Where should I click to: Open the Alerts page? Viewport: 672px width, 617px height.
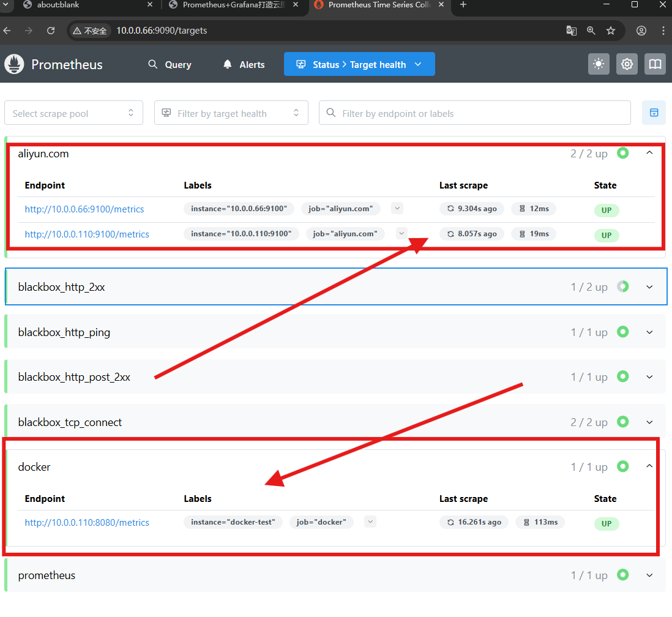click(x=244, y=64)
